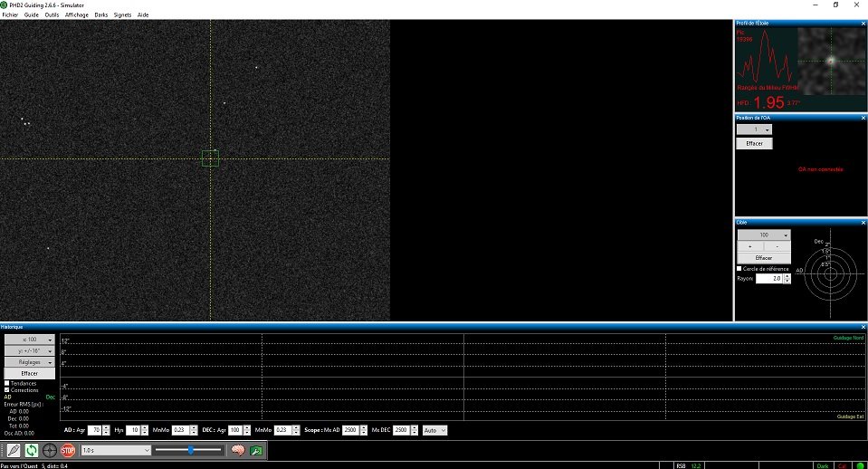Open the Darks menu

[x=101, y=15]
